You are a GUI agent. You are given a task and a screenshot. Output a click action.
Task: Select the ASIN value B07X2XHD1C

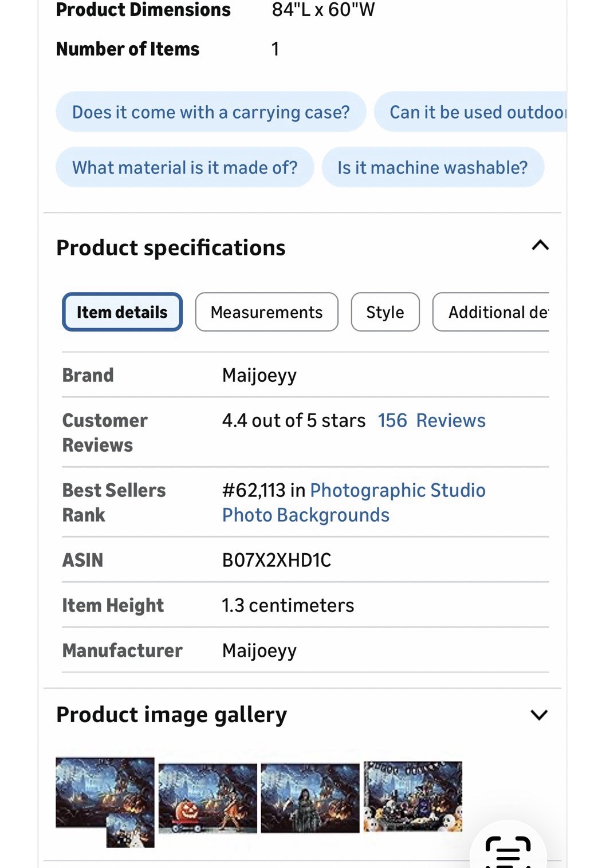(277, 559)
